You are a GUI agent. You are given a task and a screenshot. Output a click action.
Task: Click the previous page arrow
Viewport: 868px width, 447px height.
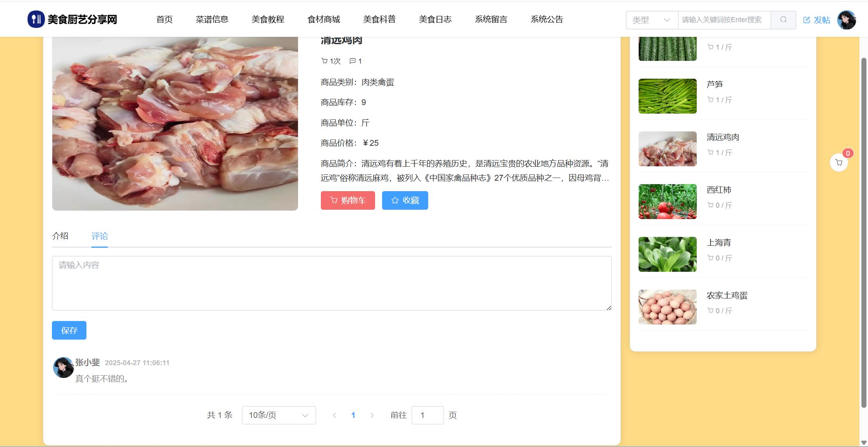[334, 415]
